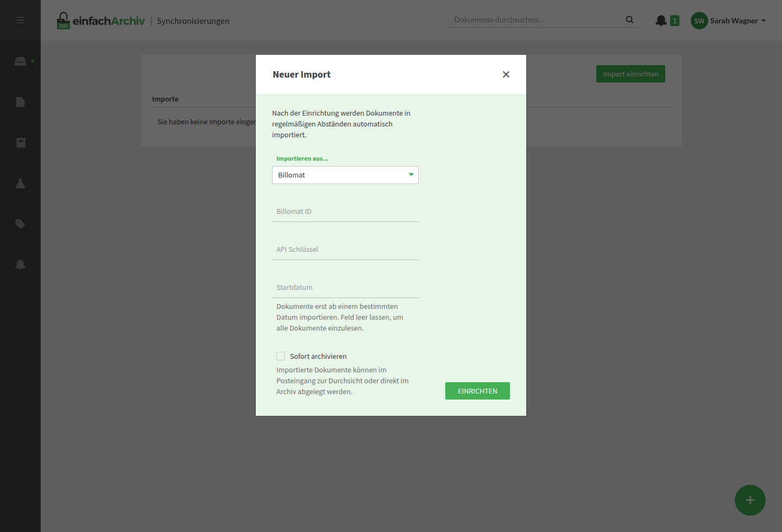Open the bell icon in sidebar
This screenshot has width=782, height=532.
[x=20, y=264]
